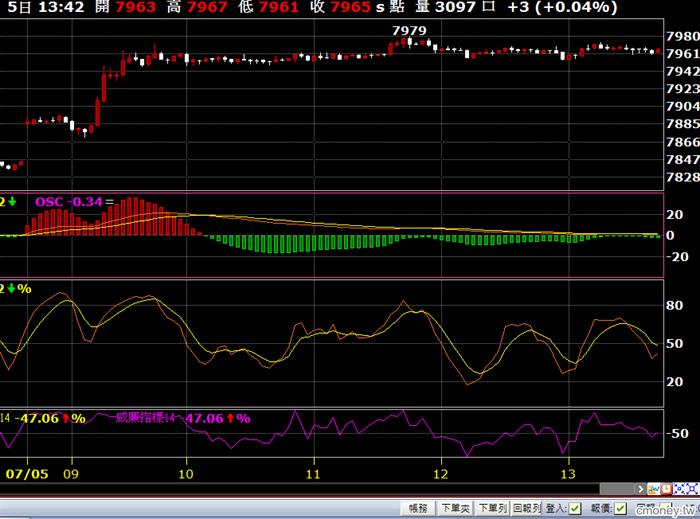Image resolution: width=700 pixels, height=519 pixels.
Task: Click the 12 hour time-axis label
Action: (441, 474)
